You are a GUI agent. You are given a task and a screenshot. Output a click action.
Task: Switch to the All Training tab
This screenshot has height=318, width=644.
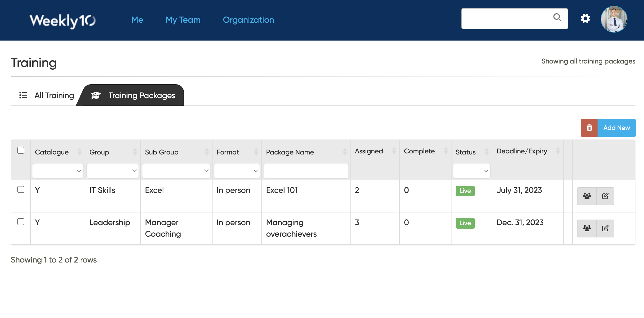click(x=47, y=95)
